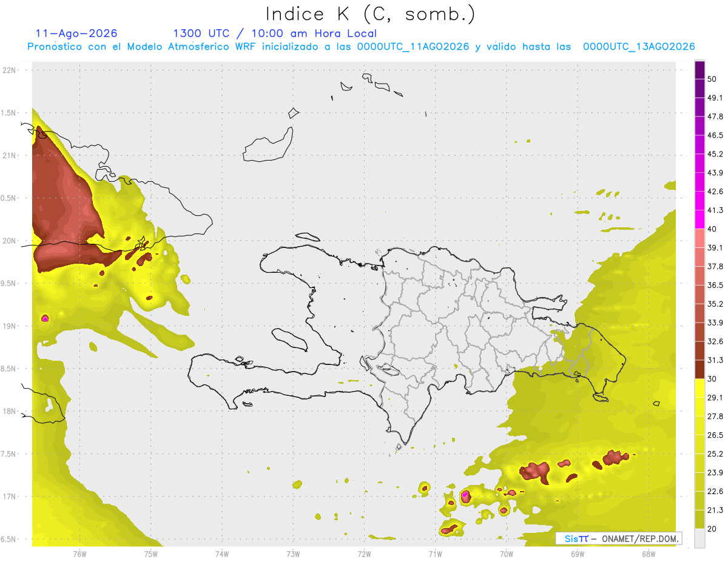Select the longitude label "69W"
Image resolution: width=728 pixels, height=562 pixels.
tap(578, 554)
